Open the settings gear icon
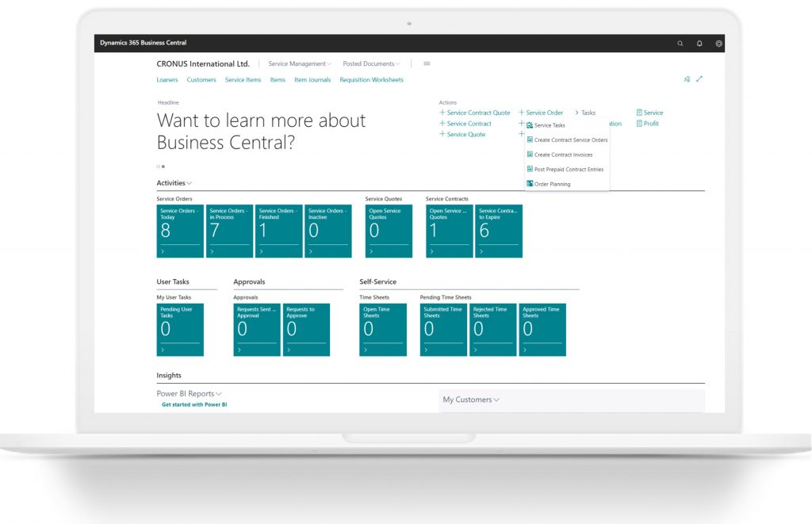 coord(718,44)
